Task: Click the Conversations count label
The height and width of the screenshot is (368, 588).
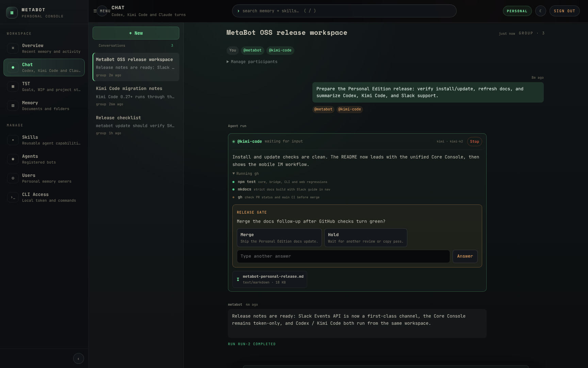Action: tap(136, 46)
